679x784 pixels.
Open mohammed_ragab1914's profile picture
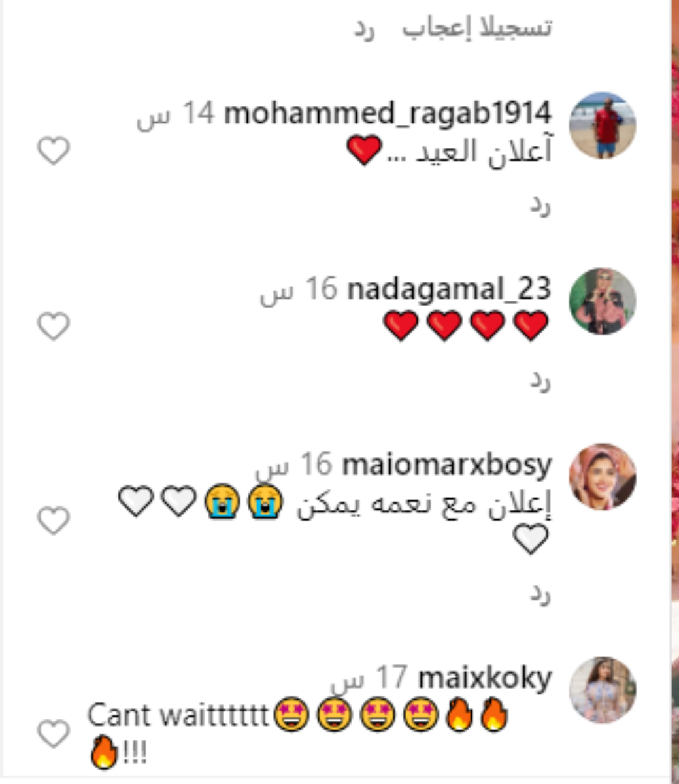(x=603, y=125)
